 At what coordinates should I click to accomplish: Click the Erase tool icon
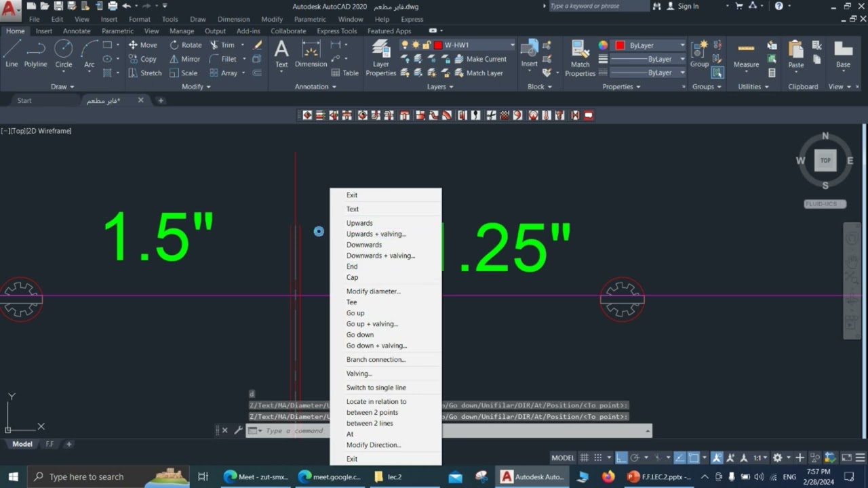coord(258,45)
